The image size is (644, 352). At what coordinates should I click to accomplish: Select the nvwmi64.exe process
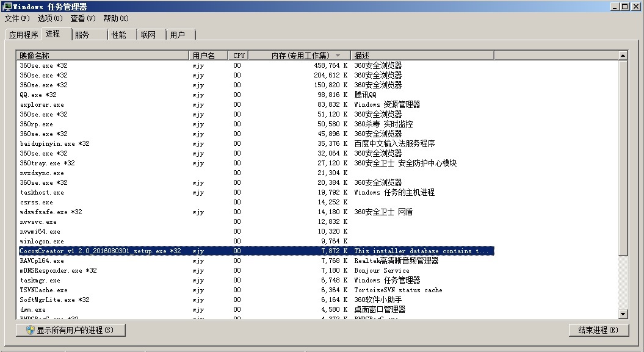point(256,231)
